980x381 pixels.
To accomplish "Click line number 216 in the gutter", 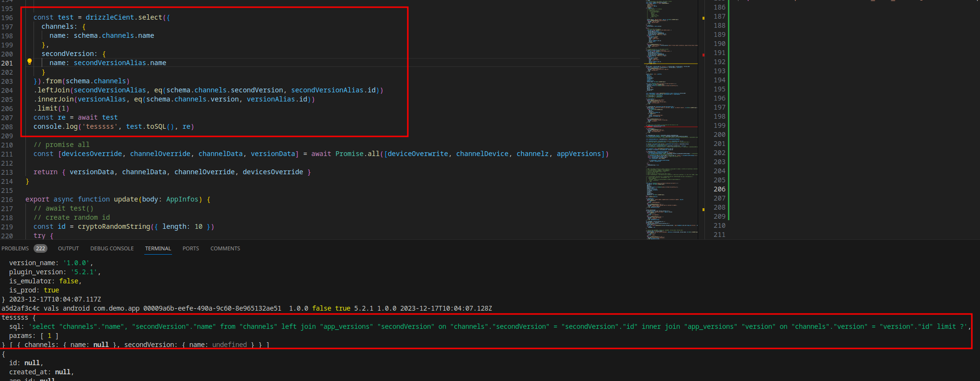I will (7, 200).
